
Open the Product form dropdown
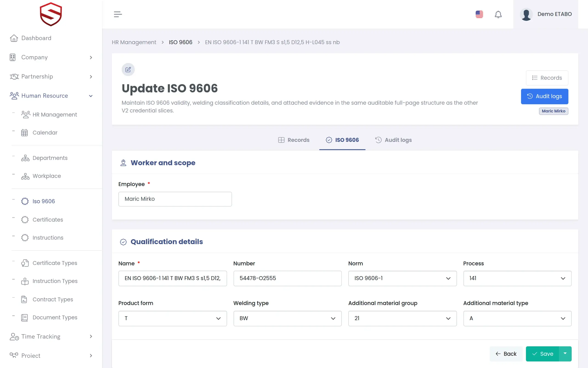[x=172, y=318]
